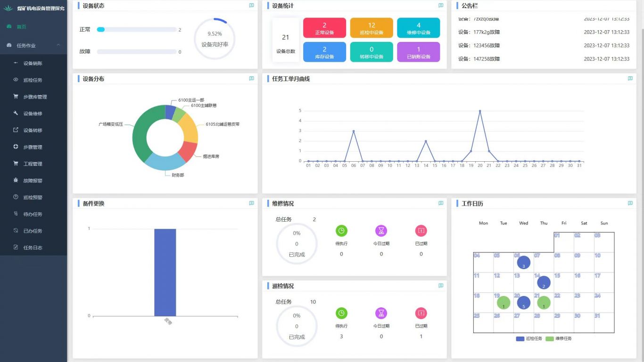This screenshot has height=362, width=644.
Task: Click the purple 今日过期 hourglass in 维修情况
Action: [381, 231]
